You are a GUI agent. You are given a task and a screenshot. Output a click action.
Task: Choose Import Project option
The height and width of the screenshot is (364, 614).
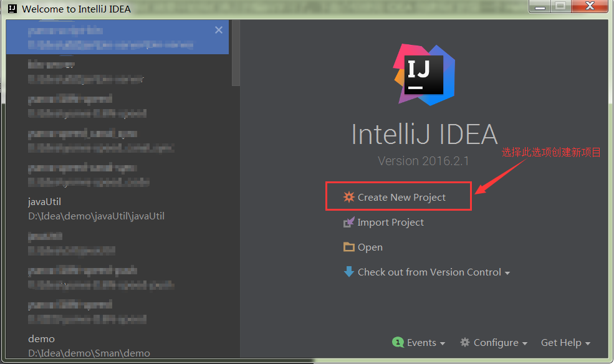coord(390,223)
